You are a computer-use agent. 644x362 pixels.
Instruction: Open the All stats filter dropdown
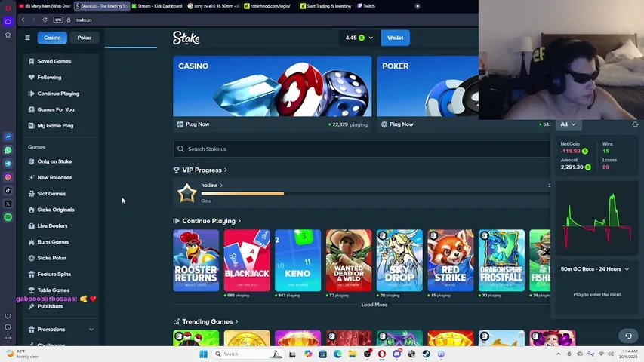point(569,124)
